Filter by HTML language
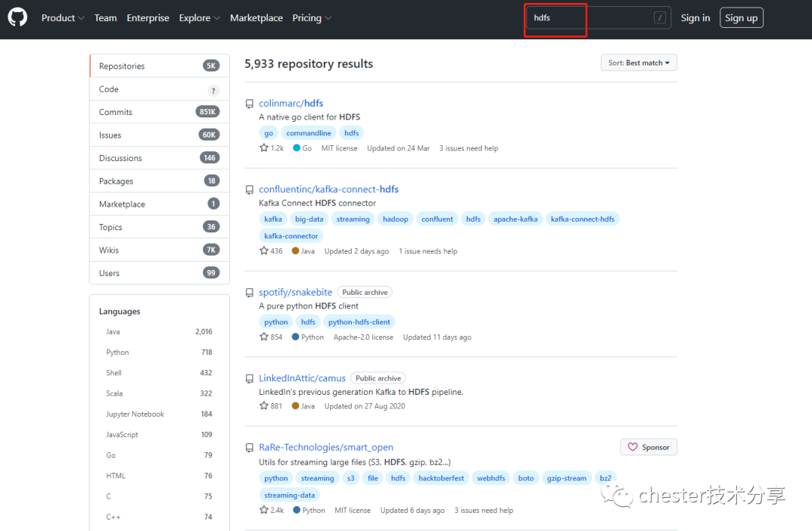Viewport: 812px width, 531px height. [x=159, y=475]
